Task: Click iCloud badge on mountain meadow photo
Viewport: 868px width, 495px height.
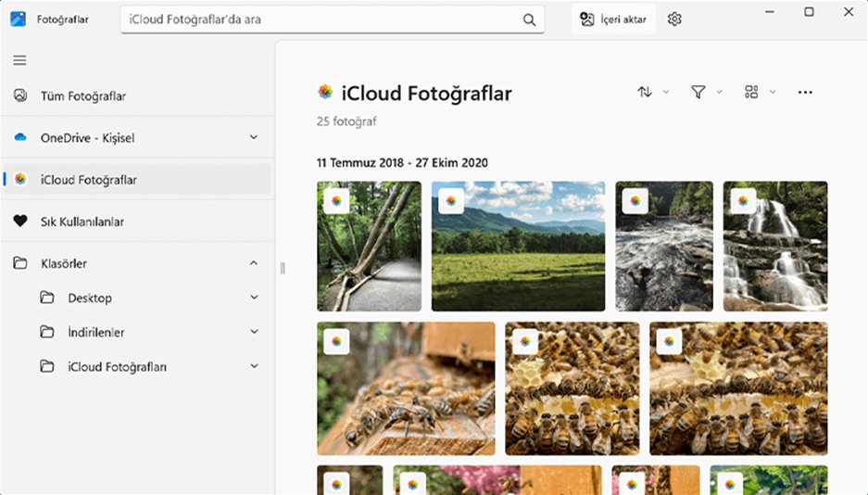Action: (451, 201)
